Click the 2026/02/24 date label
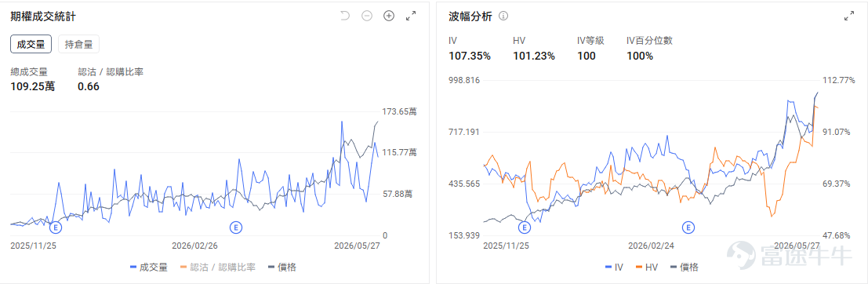868x284 pixels. click(x=651, y=246)
